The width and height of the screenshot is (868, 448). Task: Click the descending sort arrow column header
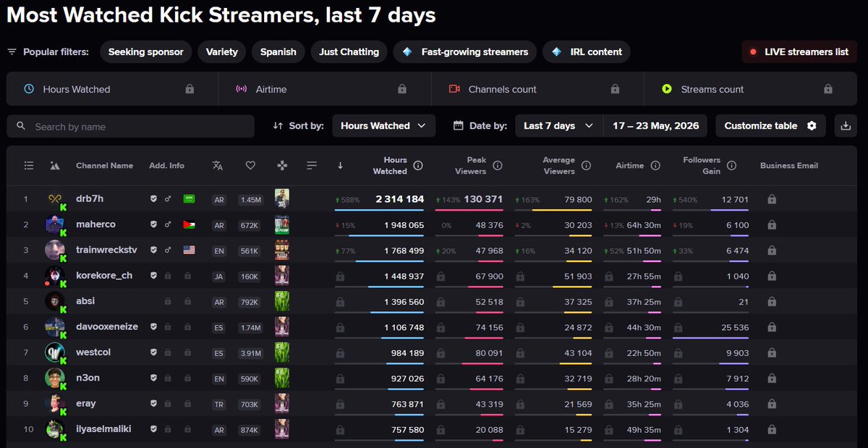[x=340, y=166]
